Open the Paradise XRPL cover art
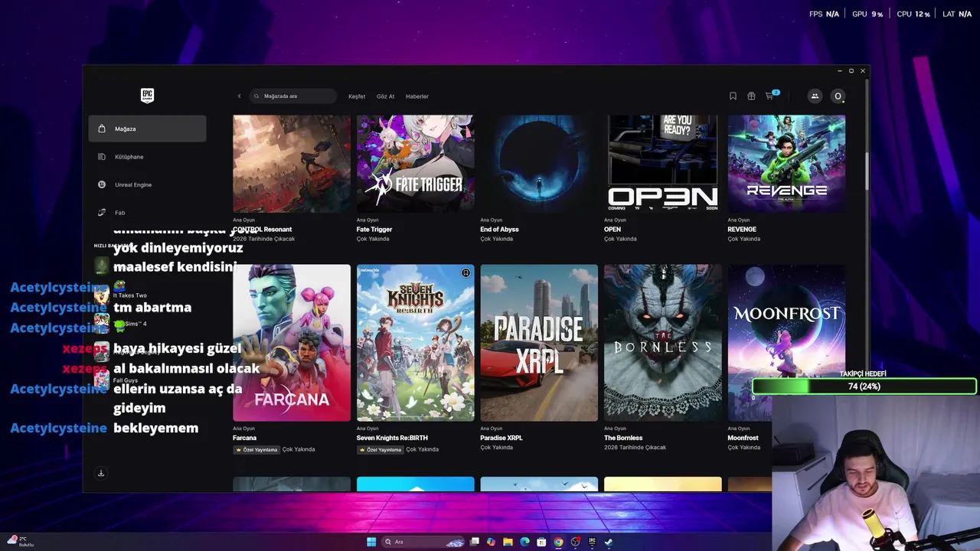The height and width of the screenshot is (551, 980). tap(539, 343)
